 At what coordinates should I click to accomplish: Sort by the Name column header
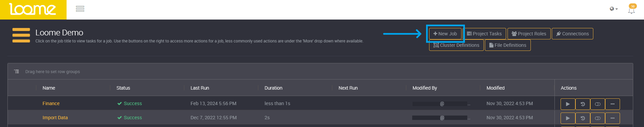click(49, 88)
